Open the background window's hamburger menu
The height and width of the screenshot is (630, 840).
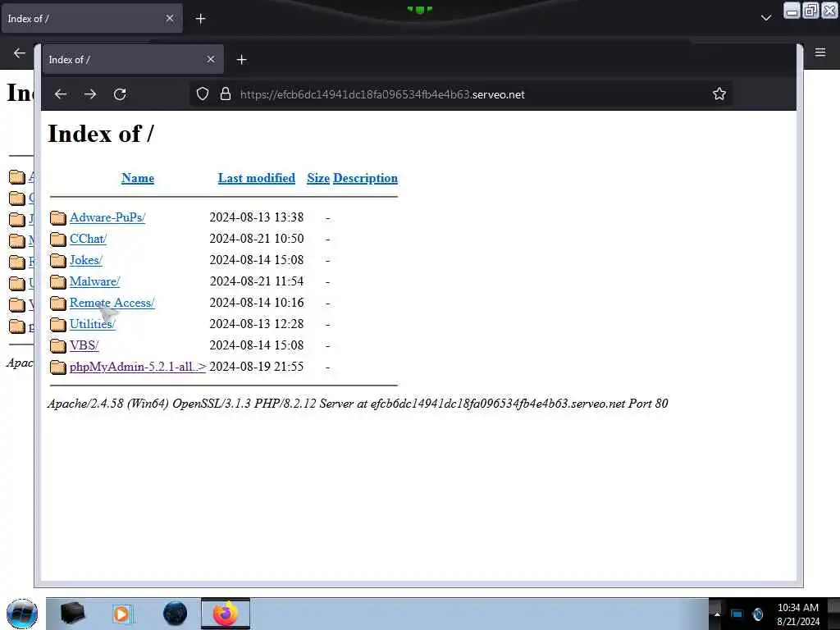(x=820, y=52)
